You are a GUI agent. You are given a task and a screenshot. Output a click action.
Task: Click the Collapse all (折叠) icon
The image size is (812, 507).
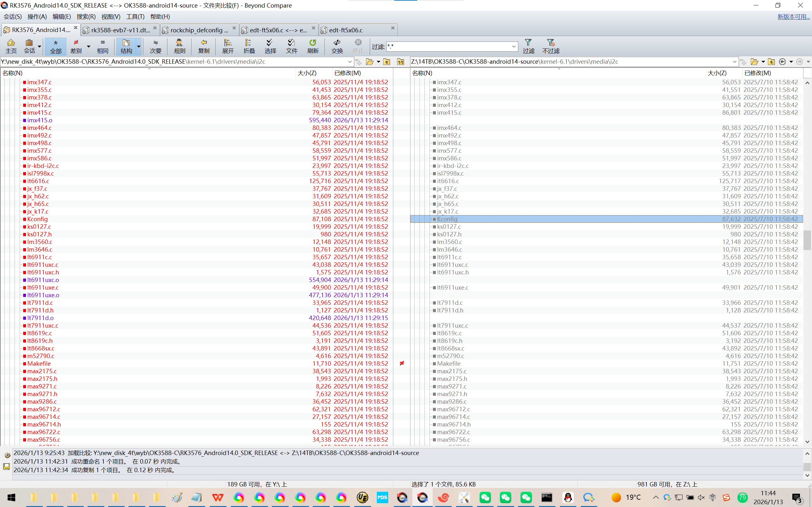click(x=249, y=46)
